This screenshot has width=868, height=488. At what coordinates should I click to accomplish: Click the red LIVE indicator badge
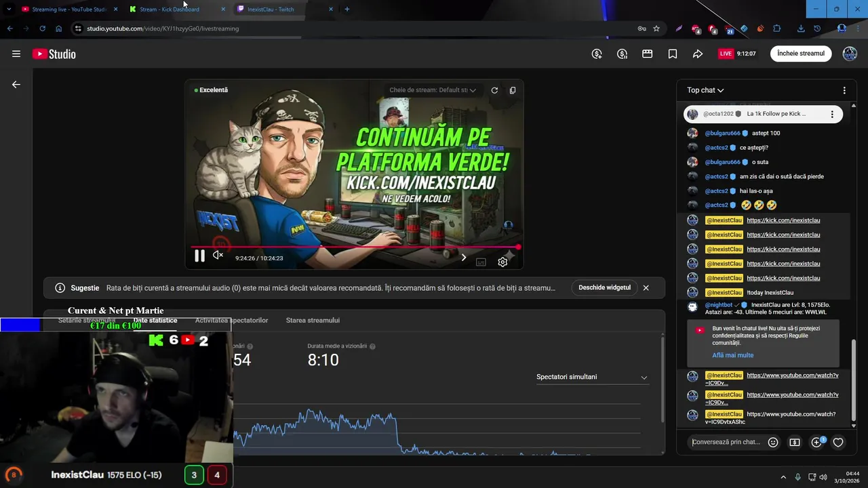coord(726,54)
